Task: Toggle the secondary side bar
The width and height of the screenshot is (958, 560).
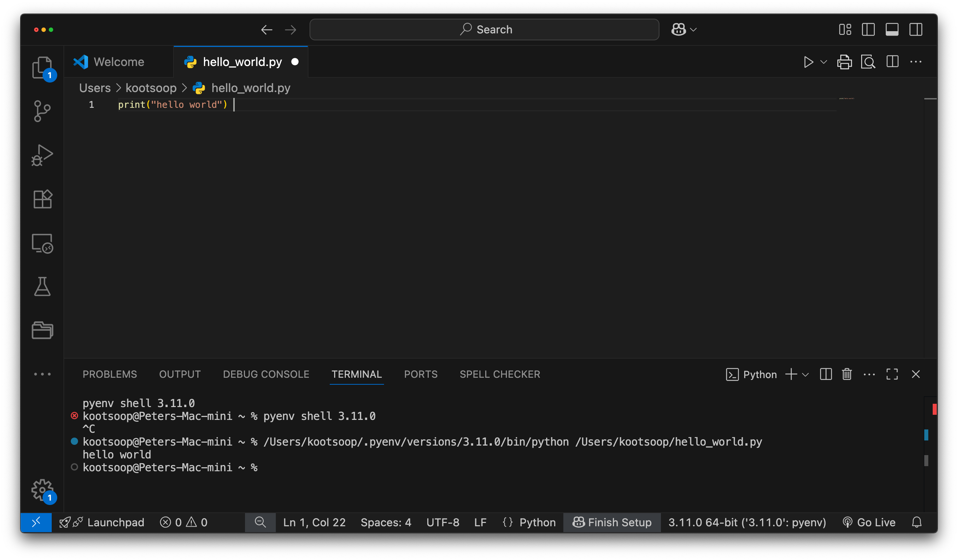Action: (916, 30)
